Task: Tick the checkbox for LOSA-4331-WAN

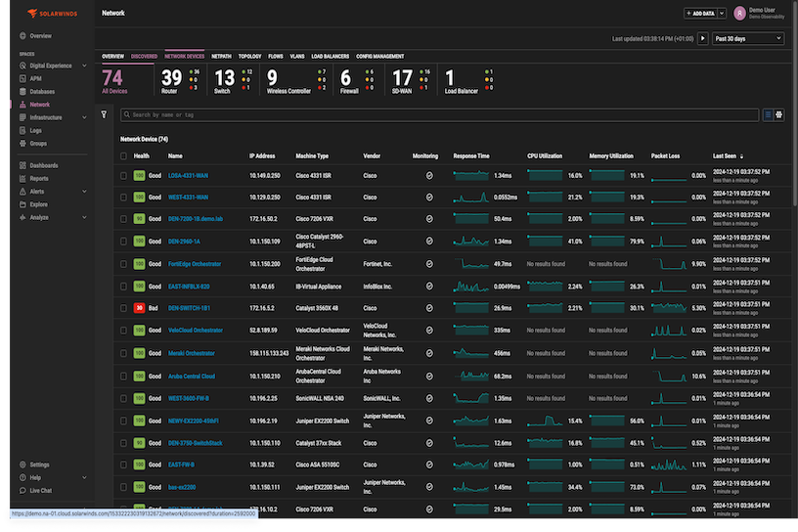Action: click(x=123, y=176)
